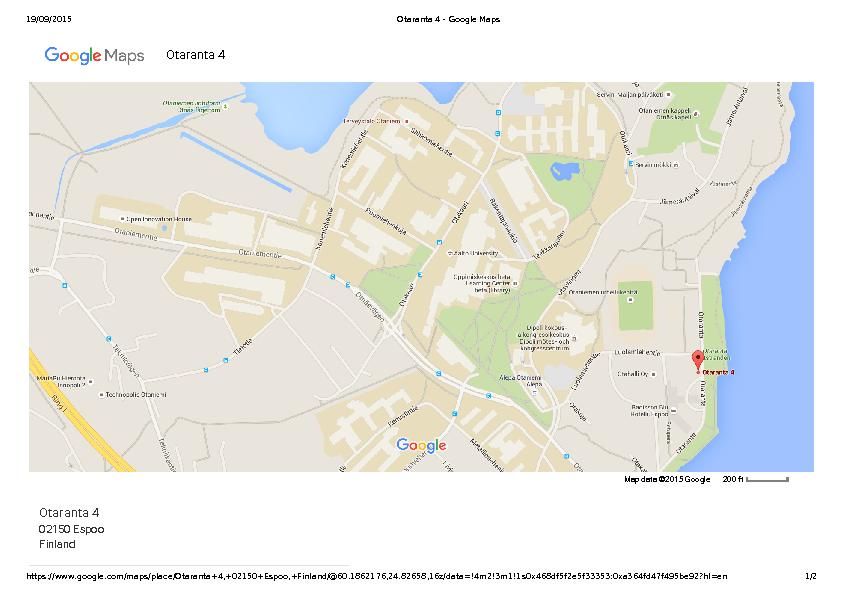Select the Alepa Otaniemi store label
Viewport: 843px width, 596px height.
click(x=520, y=380)
